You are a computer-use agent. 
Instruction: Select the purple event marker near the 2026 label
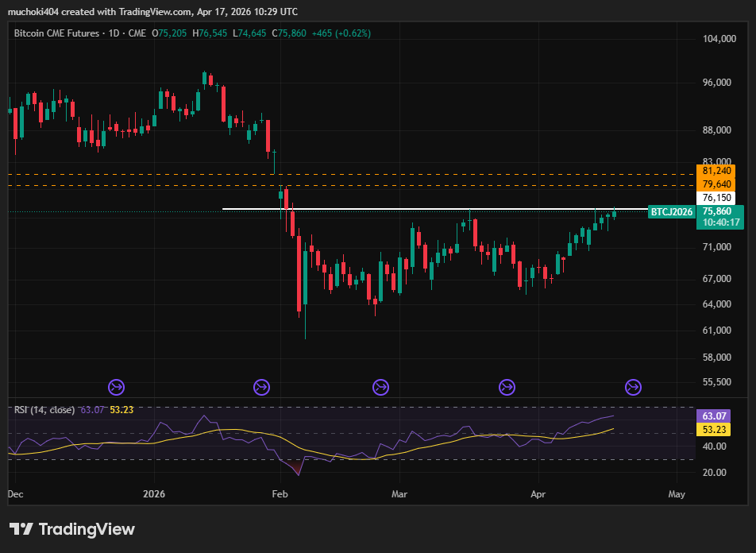coord(116,387)
